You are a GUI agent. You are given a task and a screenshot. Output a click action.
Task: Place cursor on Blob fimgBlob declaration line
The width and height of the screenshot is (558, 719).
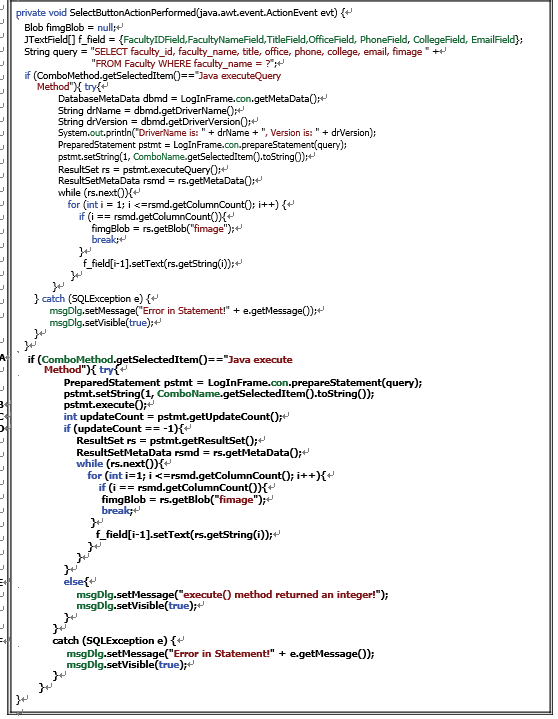[x=70, y=28]
